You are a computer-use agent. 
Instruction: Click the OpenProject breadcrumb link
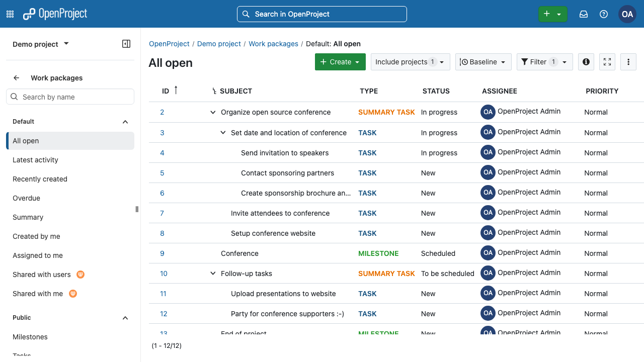(169, 44)
